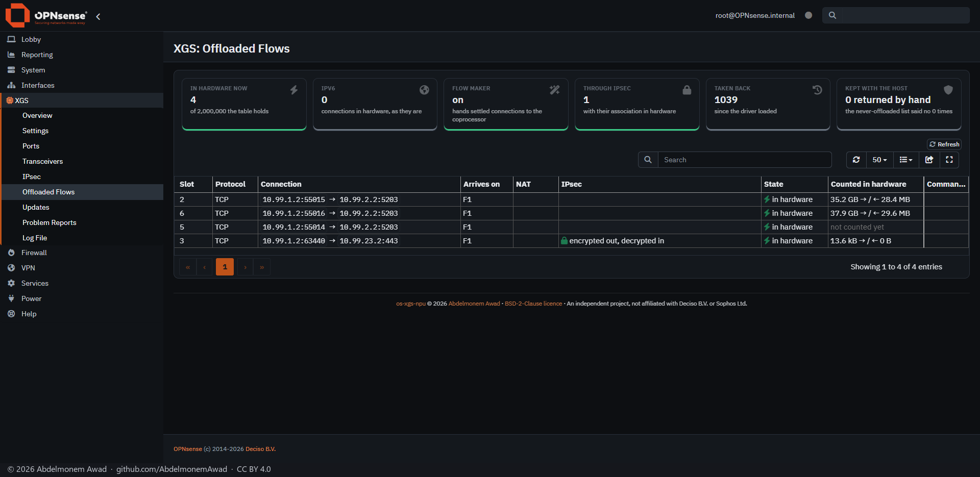
Task: Select page 1 in pagination
Action: click(225, 267)
